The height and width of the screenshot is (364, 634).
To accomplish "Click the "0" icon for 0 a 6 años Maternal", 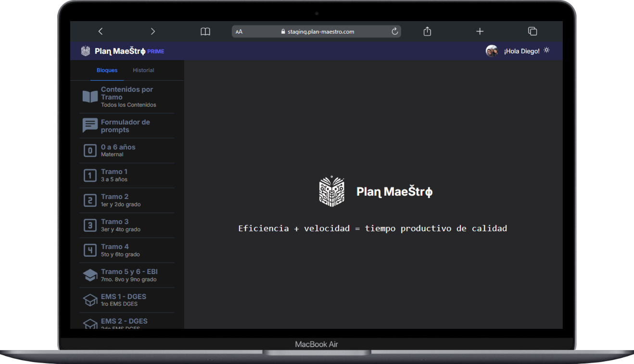I will pyautogui.click(x=89, y=150).
